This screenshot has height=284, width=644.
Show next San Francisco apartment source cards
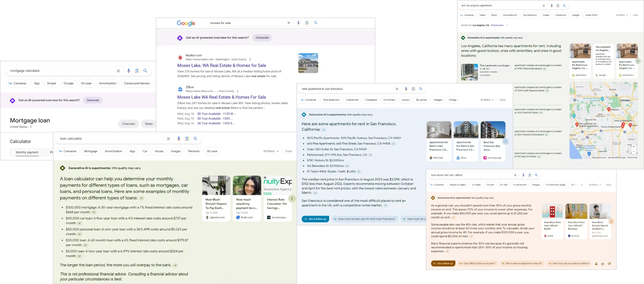point(505,141)
